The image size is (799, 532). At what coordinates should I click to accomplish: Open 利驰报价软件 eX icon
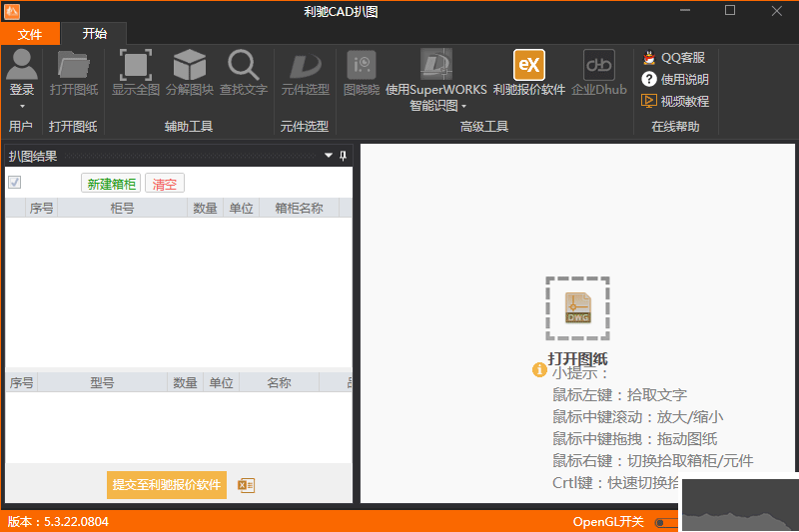click(x=529, y=65)
